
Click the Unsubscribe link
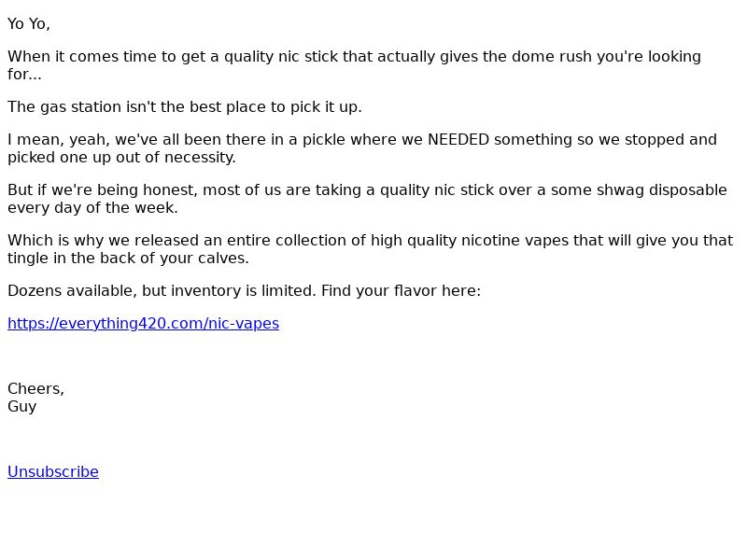[x=53, y=472]
